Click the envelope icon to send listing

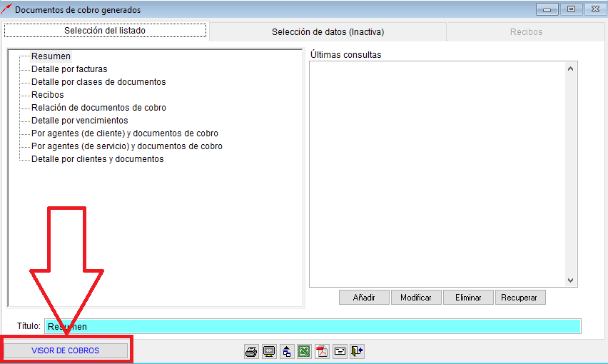pyautogui.click(x=340, y=352)
